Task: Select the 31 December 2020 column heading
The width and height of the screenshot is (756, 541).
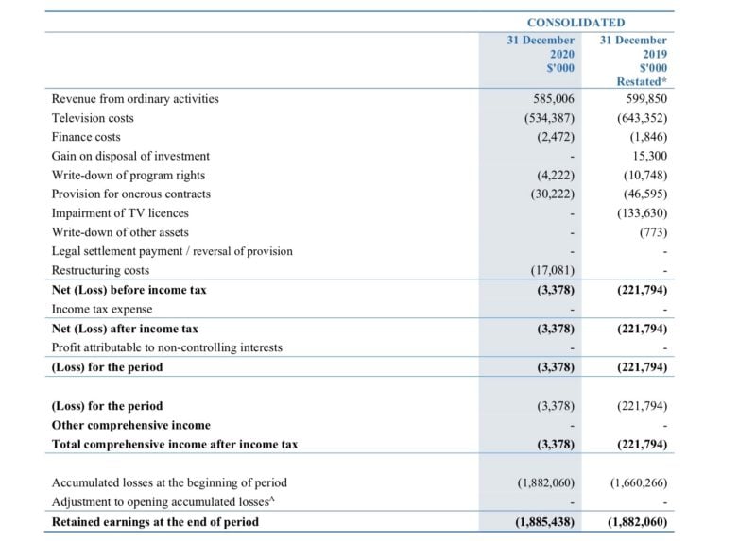Action: [541, 54]
